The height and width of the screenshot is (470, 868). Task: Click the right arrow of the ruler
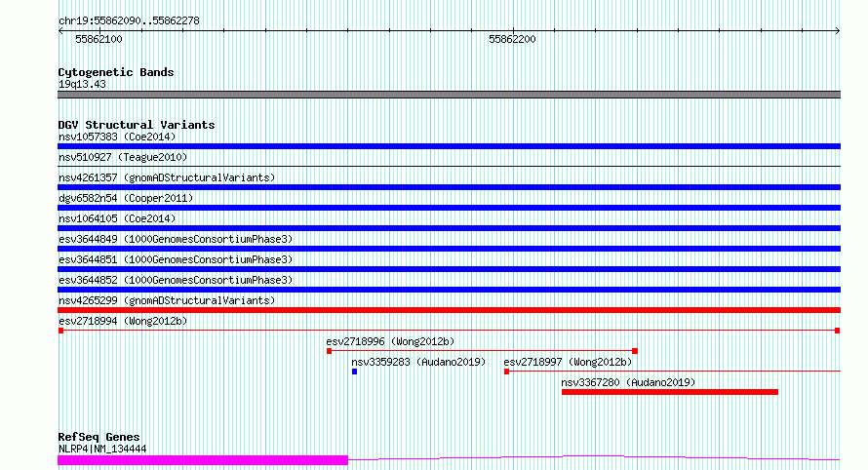pyautogui.click(x=838, y=31)
